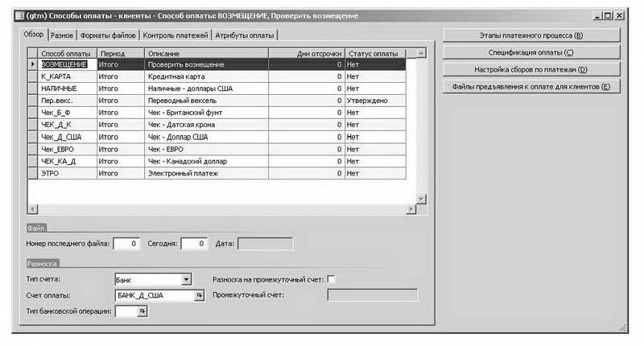Viewport: 644px width, 346px height.
Task: Click row selector of К_КАРТА row
Action: [33, 76]
